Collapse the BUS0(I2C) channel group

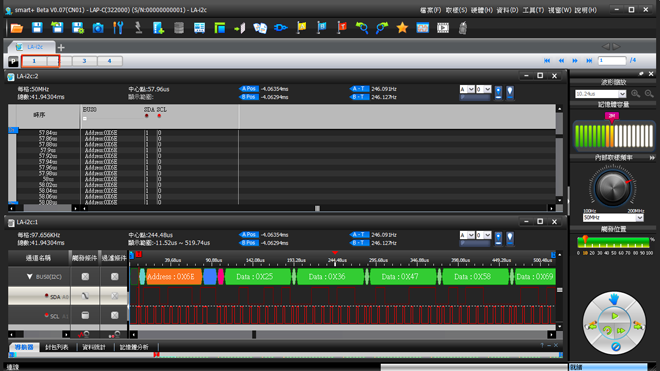[29, 277]
